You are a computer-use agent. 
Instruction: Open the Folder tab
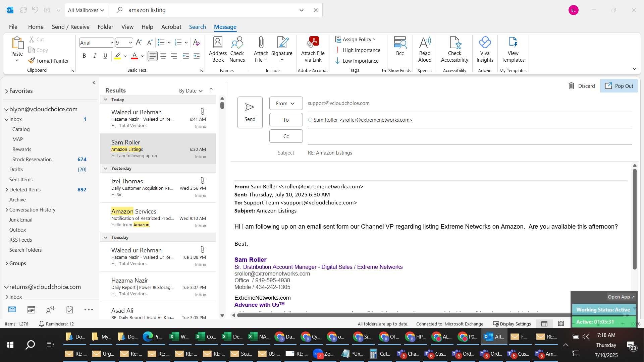[105, 27]
